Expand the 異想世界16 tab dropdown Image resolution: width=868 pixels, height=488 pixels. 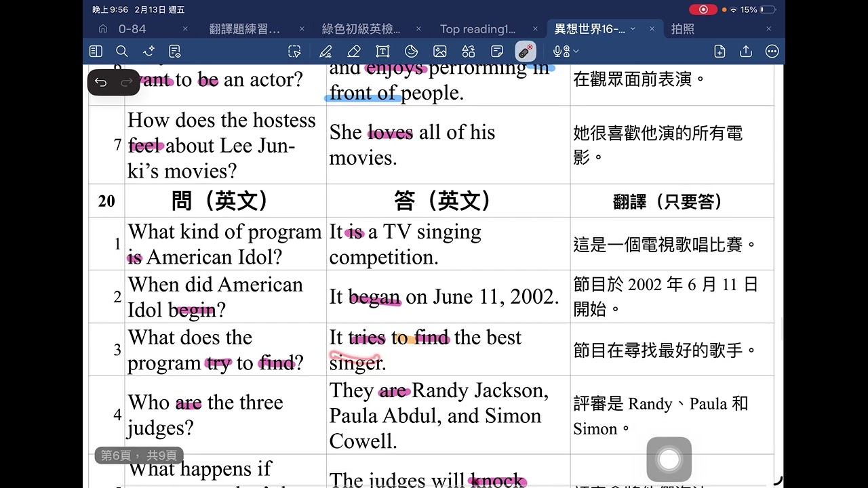click(633, 29)
